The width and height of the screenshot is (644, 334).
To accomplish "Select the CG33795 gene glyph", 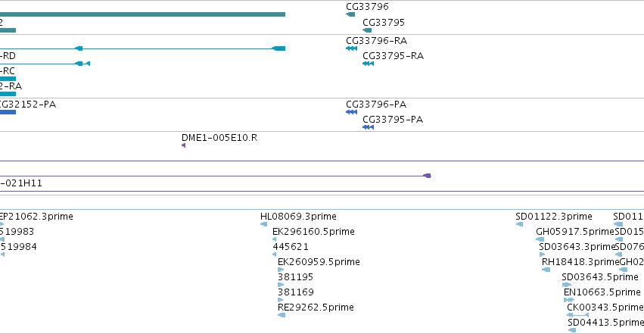I will [x=367, y=30].
